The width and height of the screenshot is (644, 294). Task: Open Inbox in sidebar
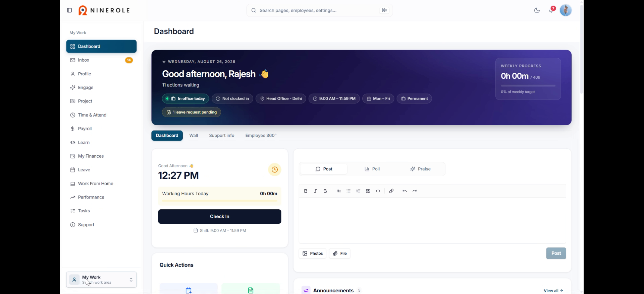(x=101, y=60)
